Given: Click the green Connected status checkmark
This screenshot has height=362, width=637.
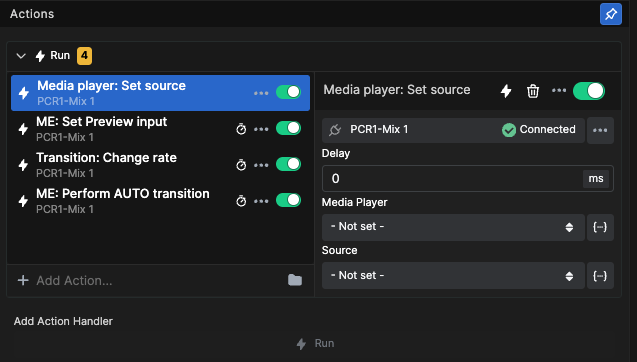Looking at the screenshot, I should [x=509, y=130].
